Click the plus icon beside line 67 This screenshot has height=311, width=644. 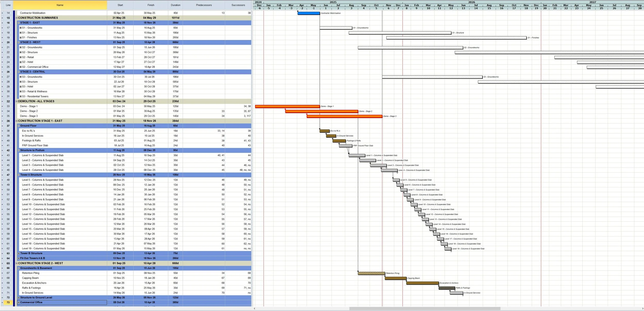pos(2,273)
